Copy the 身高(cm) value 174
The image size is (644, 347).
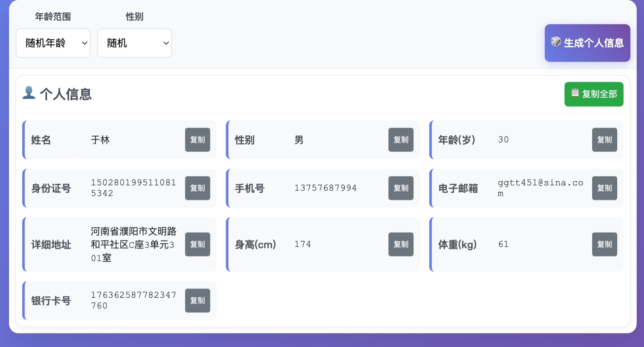tap(401, 244)
